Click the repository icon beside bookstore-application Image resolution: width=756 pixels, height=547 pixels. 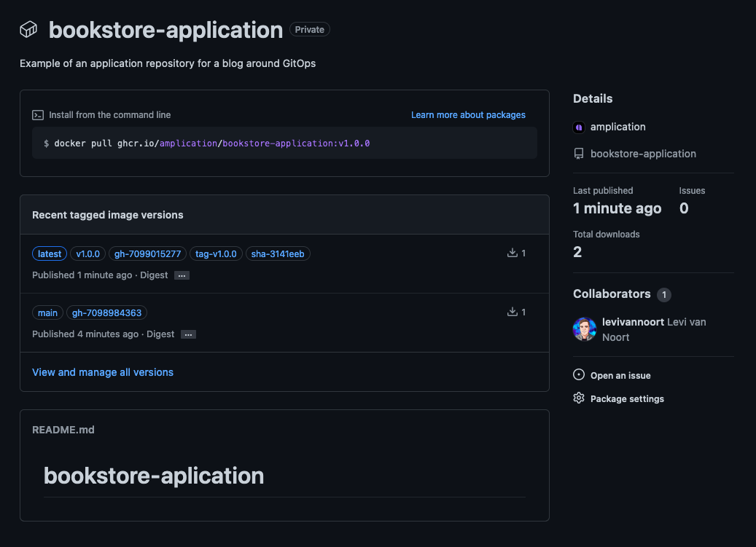(579, 154)
